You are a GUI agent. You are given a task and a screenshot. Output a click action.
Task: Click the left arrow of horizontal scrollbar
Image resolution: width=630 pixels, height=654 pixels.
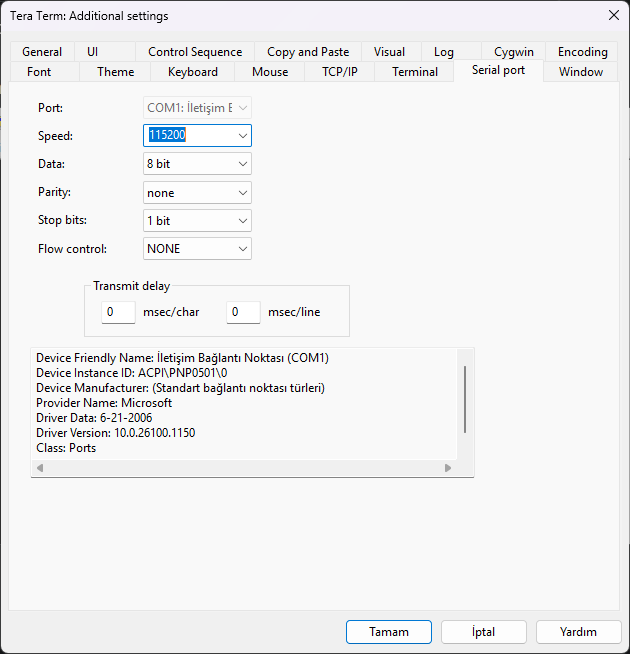[x=40, y=468]
